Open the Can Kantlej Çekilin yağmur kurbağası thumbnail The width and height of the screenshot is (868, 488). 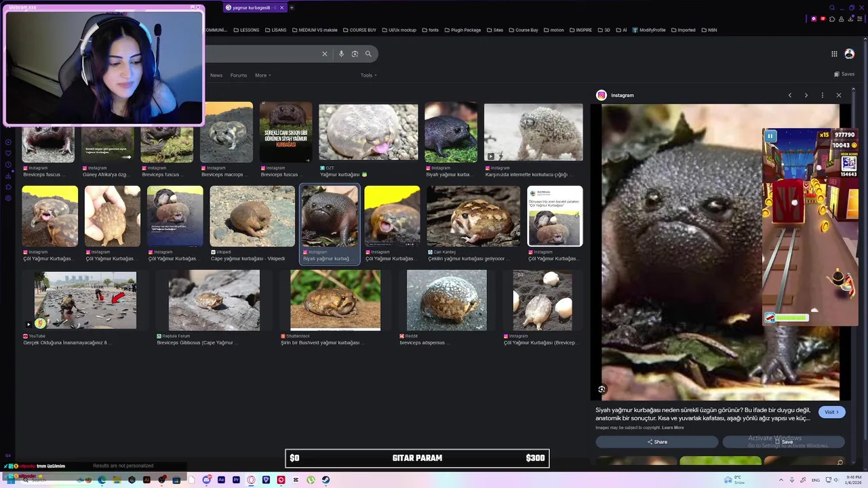(x=473, y=216)
